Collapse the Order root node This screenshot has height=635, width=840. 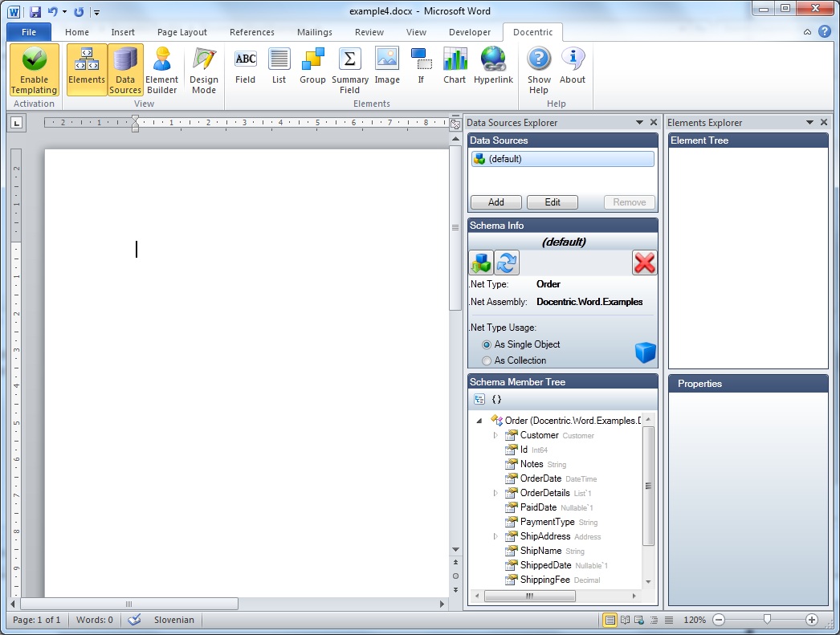click(479, 421)
